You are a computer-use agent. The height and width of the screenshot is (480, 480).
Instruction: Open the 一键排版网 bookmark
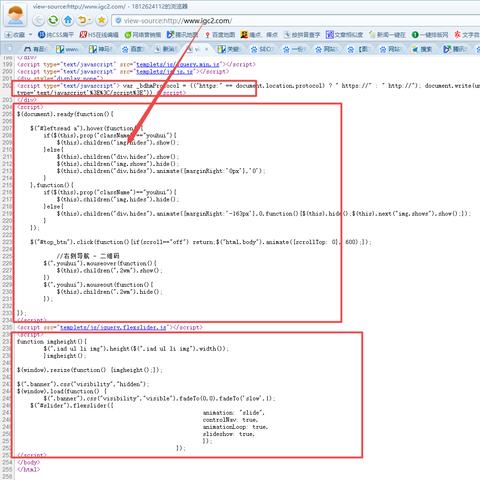(430, 35)
